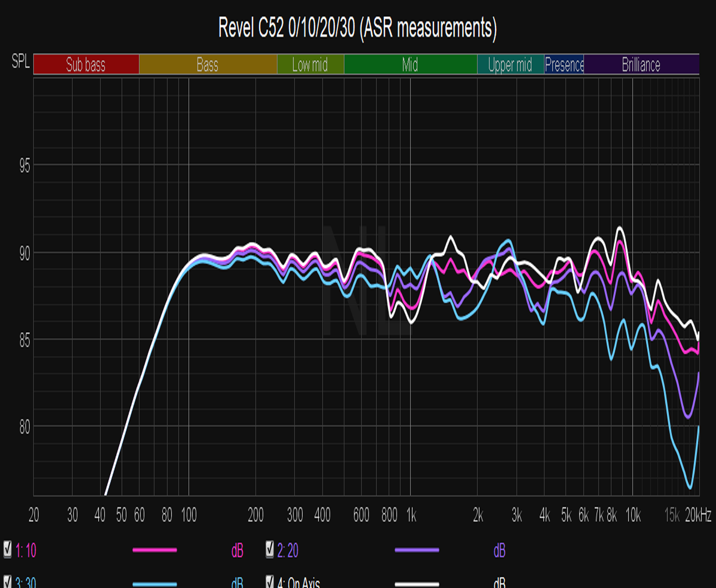The image size is (716, 588).
Task: Select the Brilliance frequency band
Action: (641, 64)
